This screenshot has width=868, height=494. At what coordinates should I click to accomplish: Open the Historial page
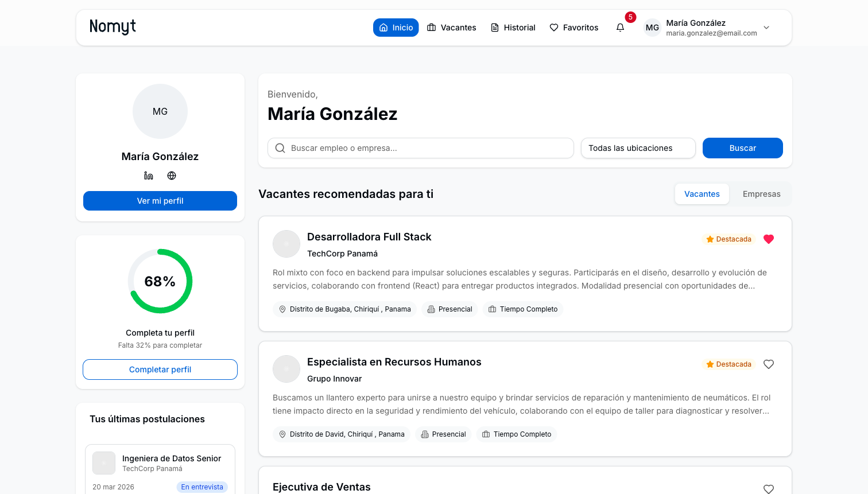pos(513,27)
